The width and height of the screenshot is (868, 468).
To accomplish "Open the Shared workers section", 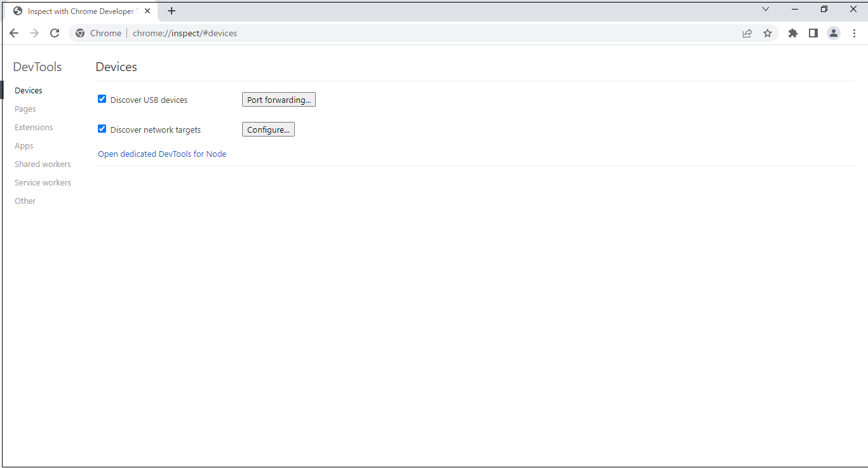I will pyautogui.click(x=43, y=164).
